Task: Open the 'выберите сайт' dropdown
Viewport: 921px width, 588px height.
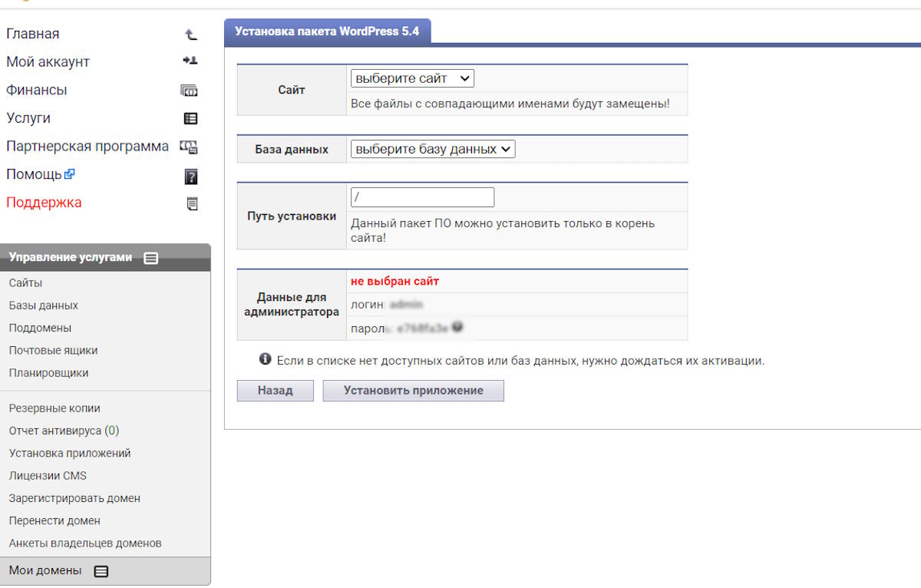Action: click(412, 78)
